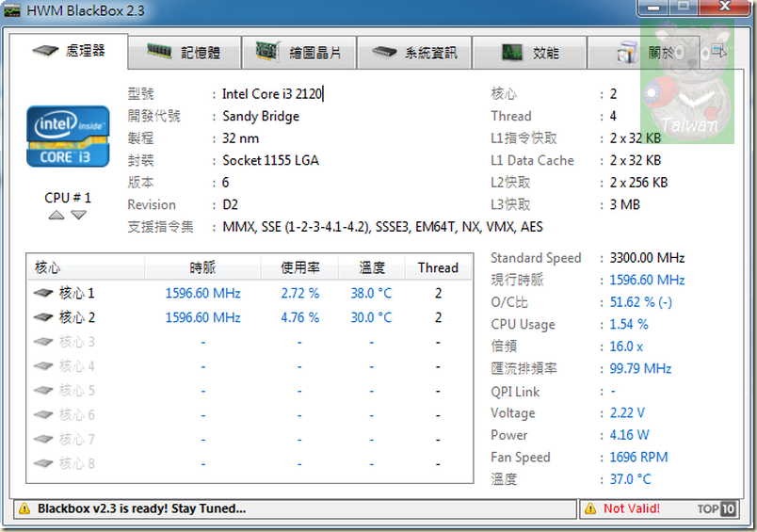Viewport: 757px width, 532px height.
Task: Click the disabled 核心 6 chip icon
Action: (43, 414)
